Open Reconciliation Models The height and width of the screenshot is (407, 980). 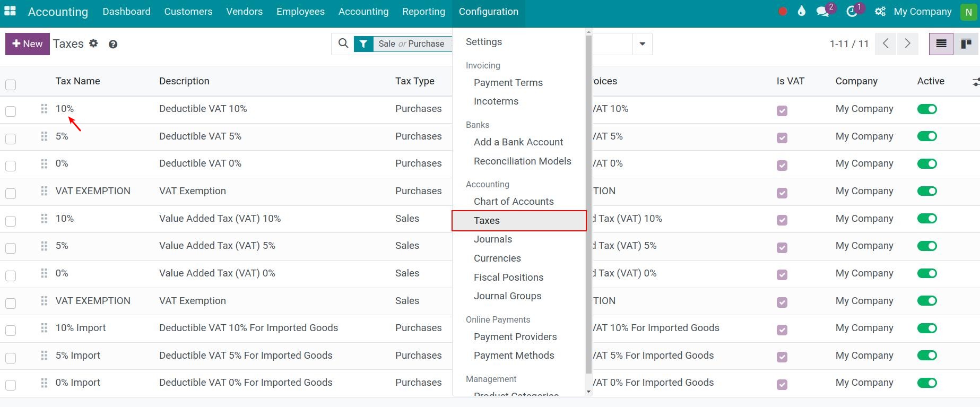(x=523, y=161)
